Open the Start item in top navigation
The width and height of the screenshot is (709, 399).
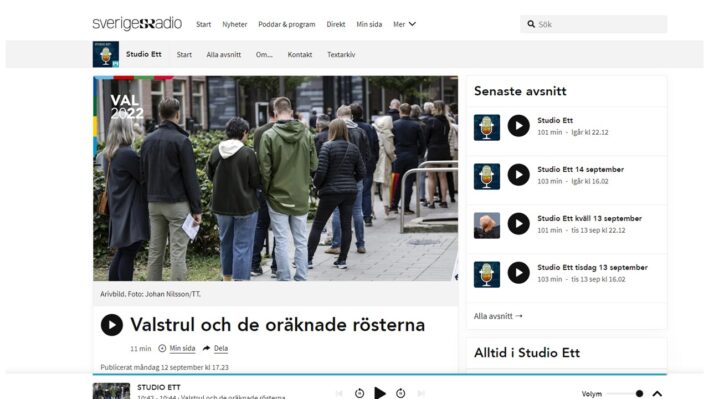coord(203,24)
